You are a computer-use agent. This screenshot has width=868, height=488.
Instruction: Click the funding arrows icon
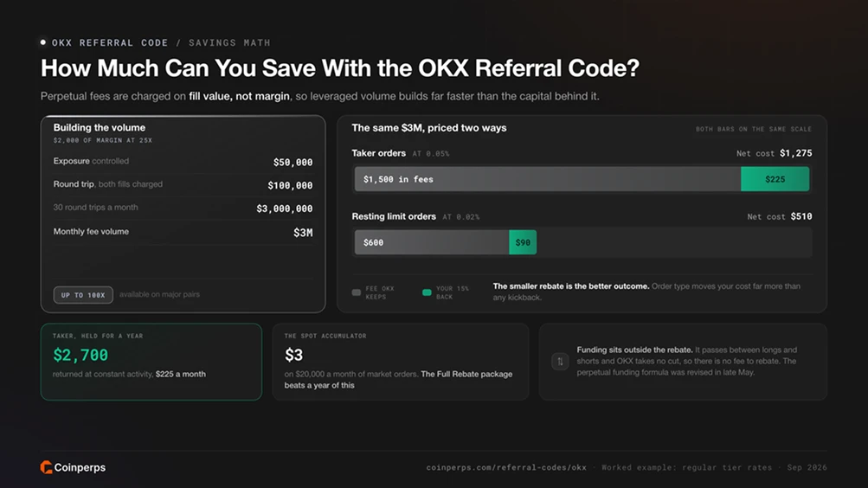pyautogui.click(x=560, y=362)
